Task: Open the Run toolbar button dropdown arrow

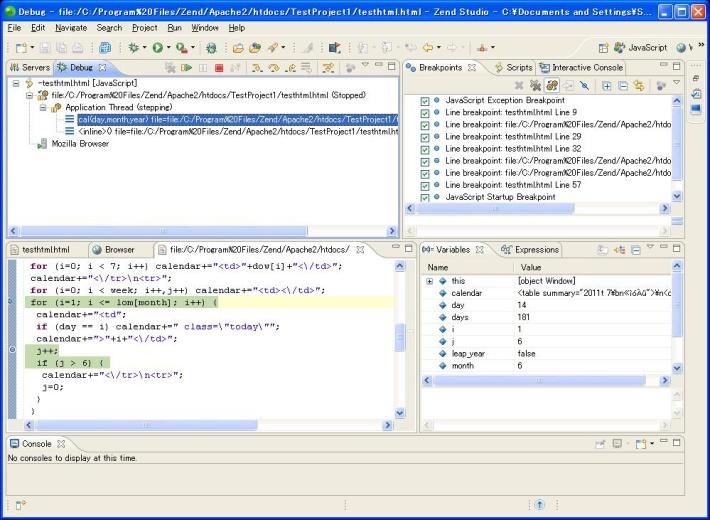Action: [169, 47]
